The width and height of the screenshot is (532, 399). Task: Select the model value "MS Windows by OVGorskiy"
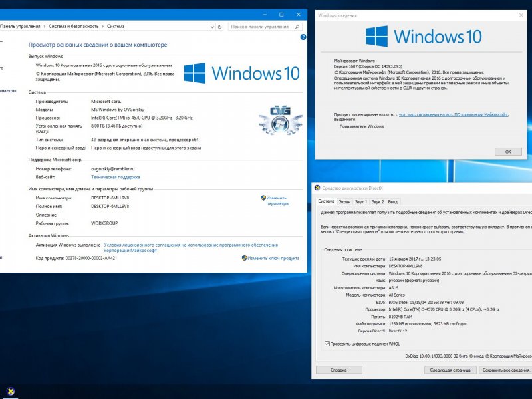coord(118,110)
